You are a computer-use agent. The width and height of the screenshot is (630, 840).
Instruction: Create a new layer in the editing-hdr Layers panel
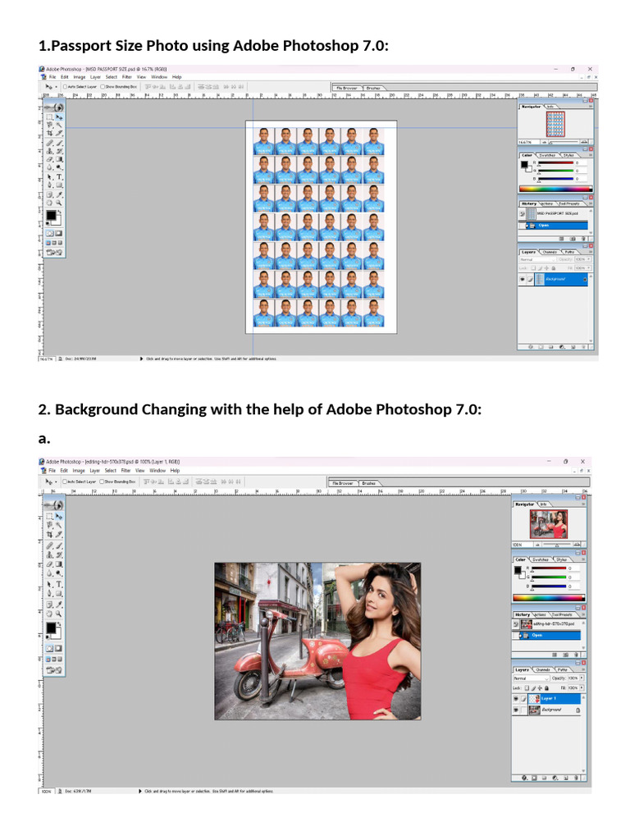coord(566,778)
